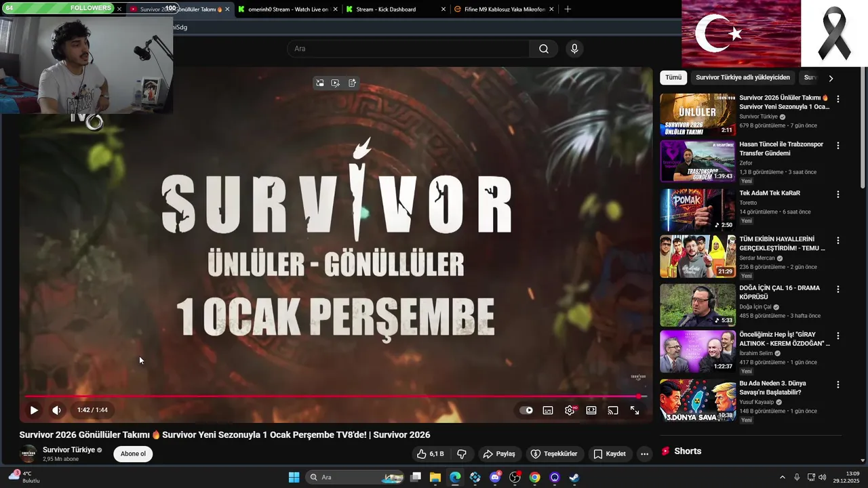Toggle the autoplay switch in player
Image resolution: width=868 pixels, height=488 pixels.
(x=526, y=410)
